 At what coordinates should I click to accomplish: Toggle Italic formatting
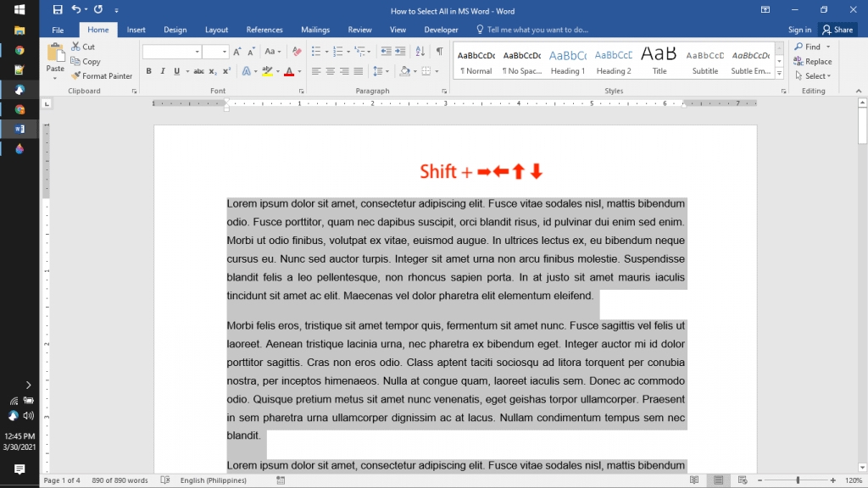coord(163,71)
